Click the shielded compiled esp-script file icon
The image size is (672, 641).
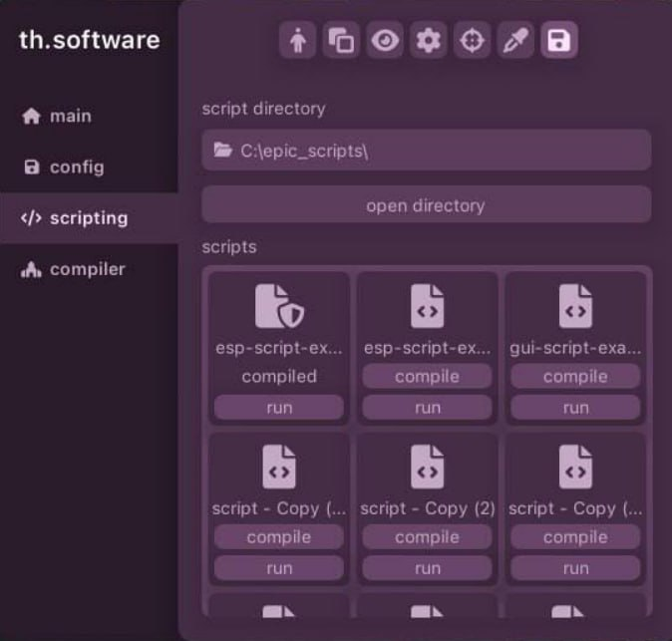point(279,306)
